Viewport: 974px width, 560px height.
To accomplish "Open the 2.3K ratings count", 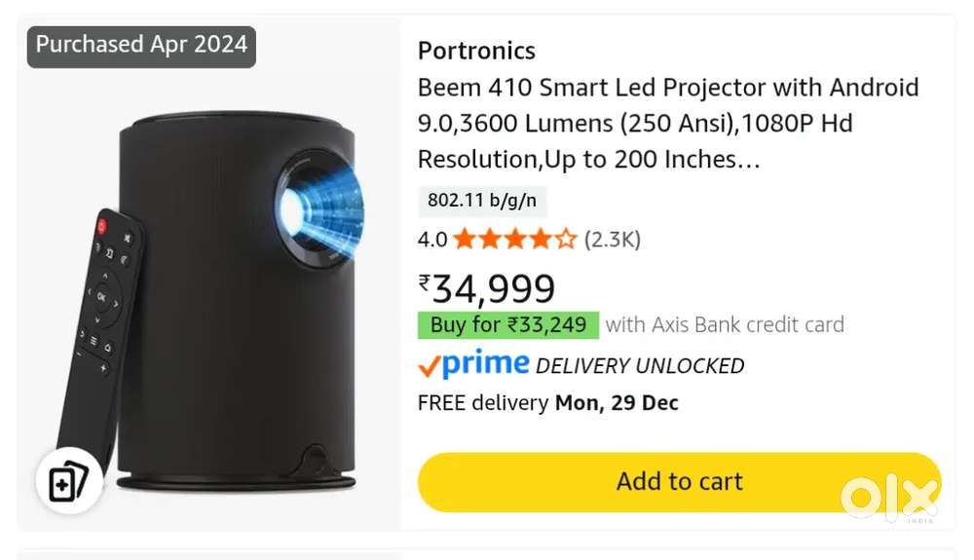I will (612, 240).
